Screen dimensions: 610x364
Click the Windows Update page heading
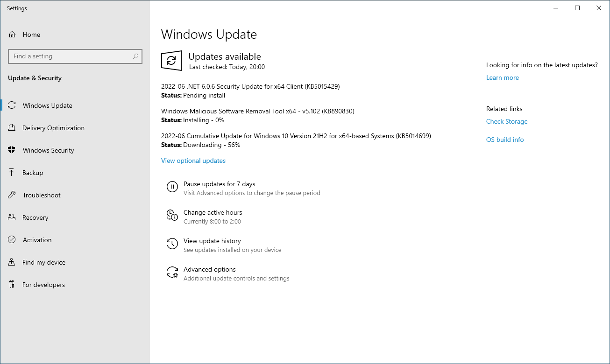click(209, 34)
